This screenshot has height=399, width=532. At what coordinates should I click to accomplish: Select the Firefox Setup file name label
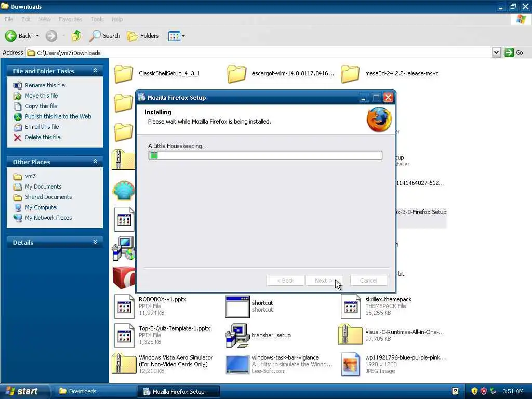tap(421, 212)
